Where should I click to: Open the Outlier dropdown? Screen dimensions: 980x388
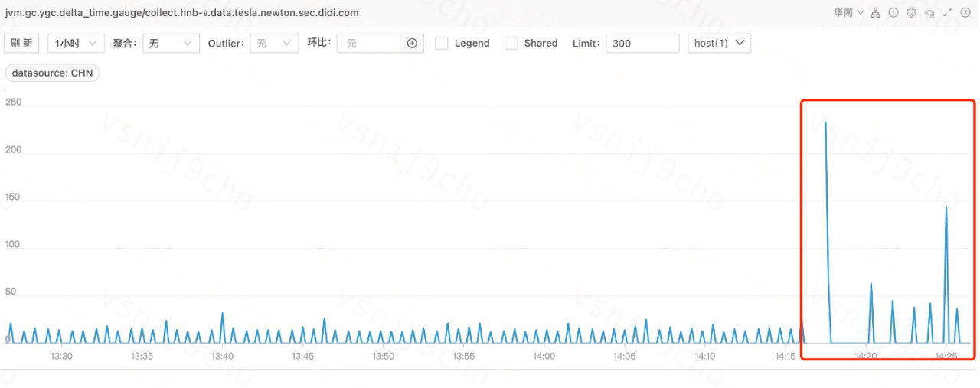(x=274, y=44)
